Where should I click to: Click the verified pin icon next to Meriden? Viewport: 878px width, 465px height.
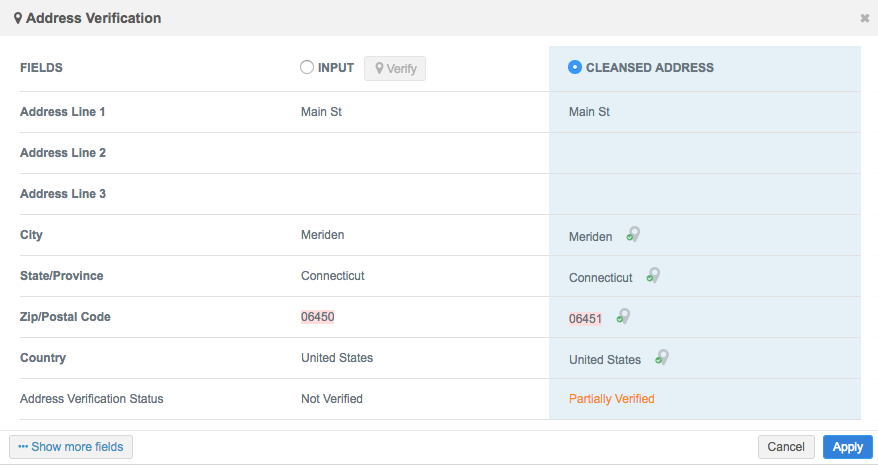632,236
